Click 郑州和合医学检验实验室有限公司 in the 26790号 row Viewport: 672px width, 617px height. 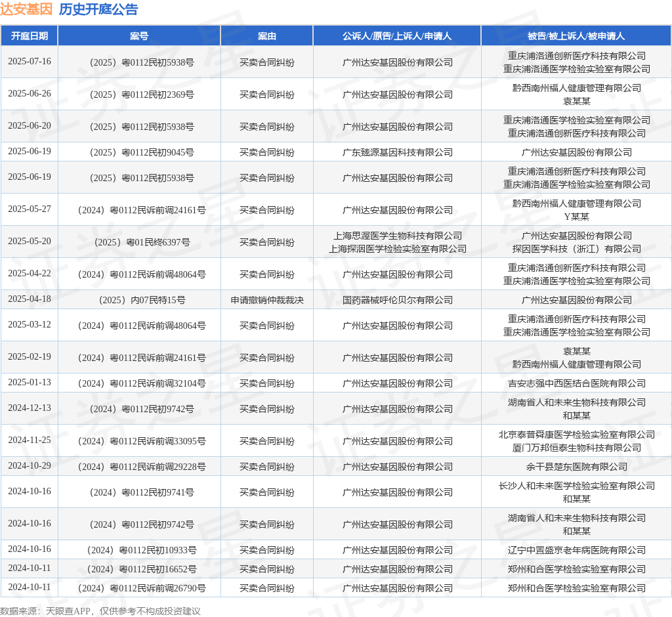(576, 588)
